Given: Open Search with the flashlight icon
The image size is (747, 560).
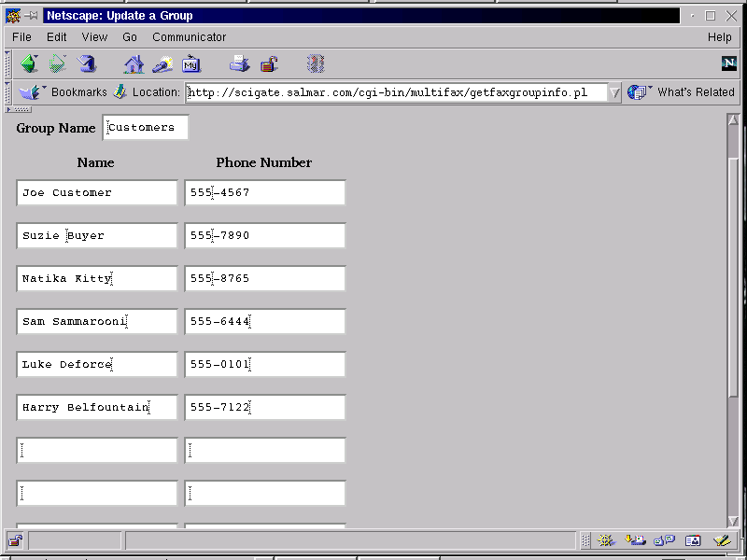Looking at the screenshot, I should 162,64.
